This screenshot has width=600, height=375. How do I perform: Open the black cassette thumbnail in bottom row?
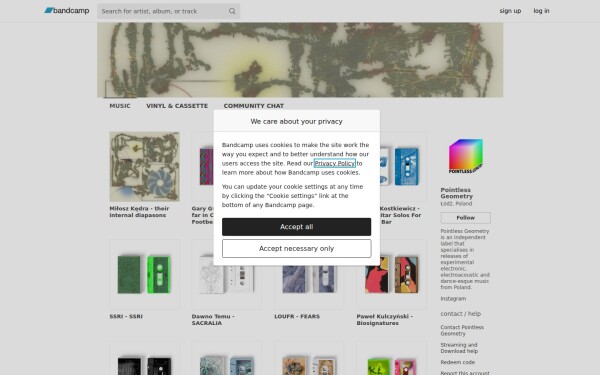coord(144,358)
